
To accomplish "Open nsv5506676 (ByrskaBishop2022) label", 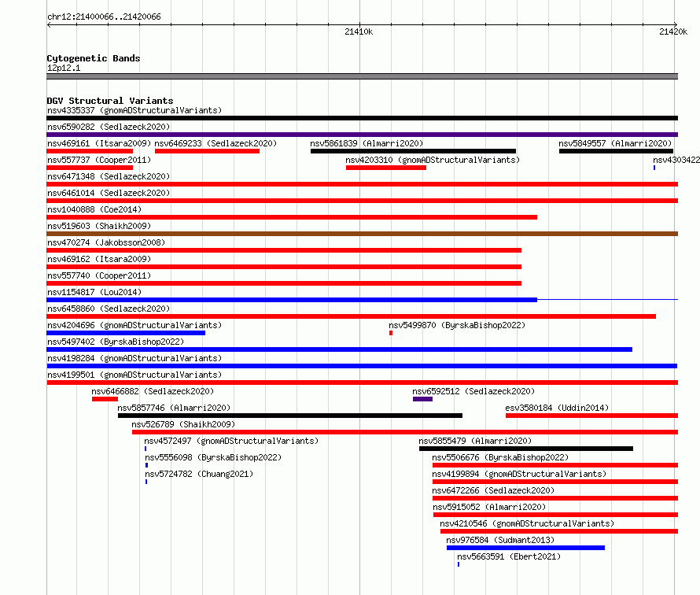I will point(500,457).
